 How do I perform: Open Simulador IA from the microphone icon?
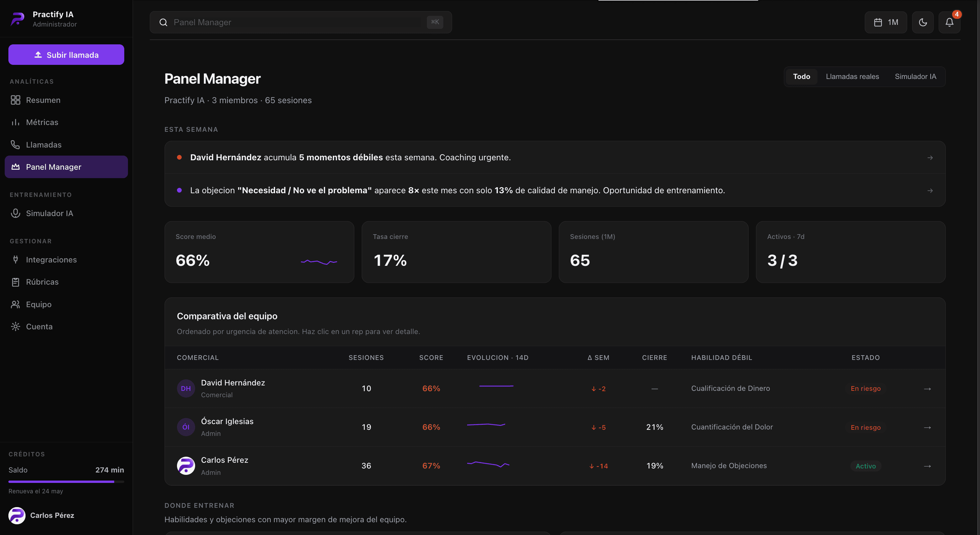15,213
